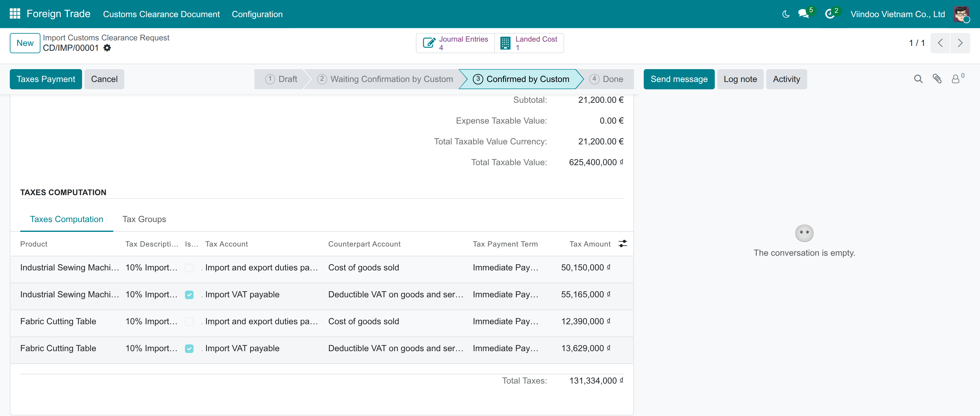Go to next record arrow

(960, 43)
